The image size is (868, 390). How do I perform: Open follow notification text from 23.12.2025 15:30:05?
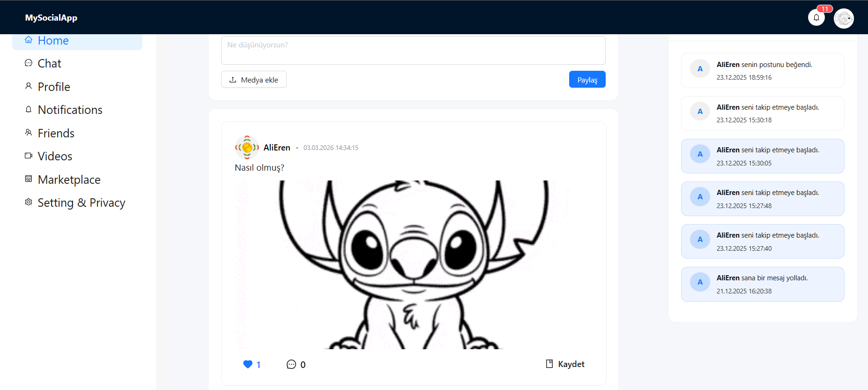pos(768,150)
